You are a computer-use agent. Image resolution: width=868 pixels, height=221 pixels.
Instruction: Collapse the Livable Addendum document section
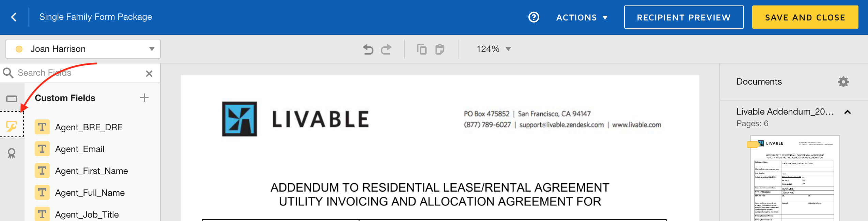click(x=847, y=112)
